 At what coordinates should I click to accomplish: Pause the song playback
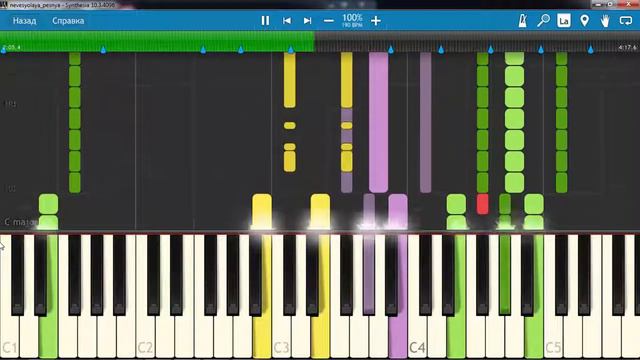coord(265,20)
